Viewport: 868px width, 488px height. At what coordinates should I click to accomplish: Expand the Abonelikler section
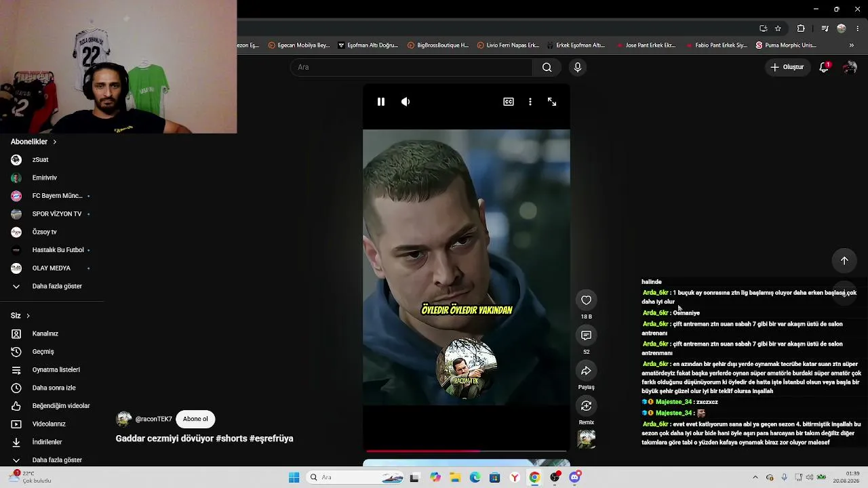click(x=34, y=142)
